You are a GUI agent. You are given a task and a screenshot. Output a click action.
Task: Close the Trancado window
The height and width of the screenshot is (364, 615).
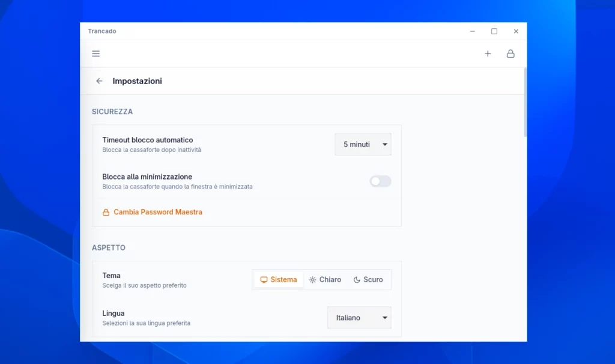516,31
